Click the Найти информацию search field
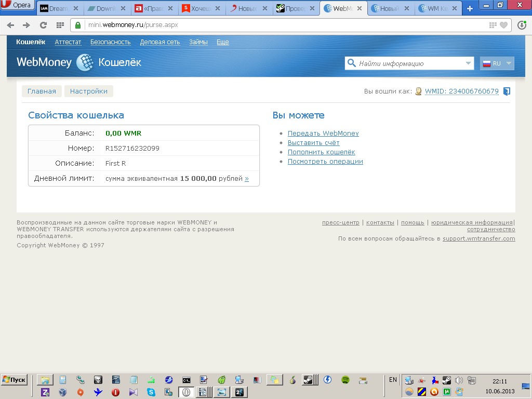 [x=409, y=63]
